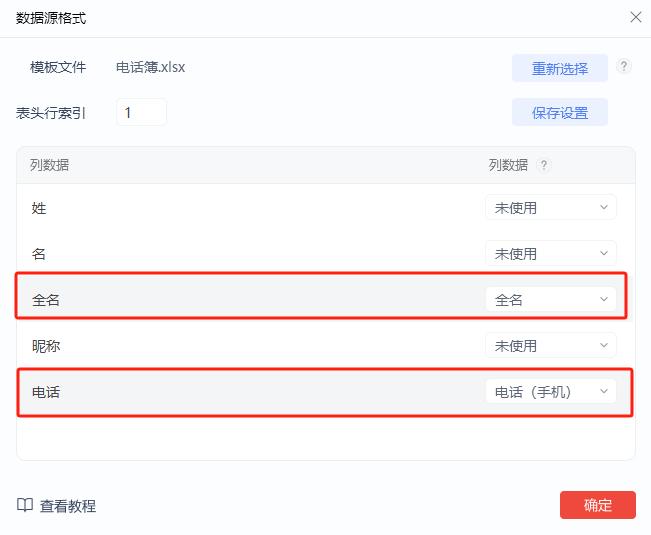651x535 pixels.
Task: Select the 全名 row label
Action: coord(46,300)
